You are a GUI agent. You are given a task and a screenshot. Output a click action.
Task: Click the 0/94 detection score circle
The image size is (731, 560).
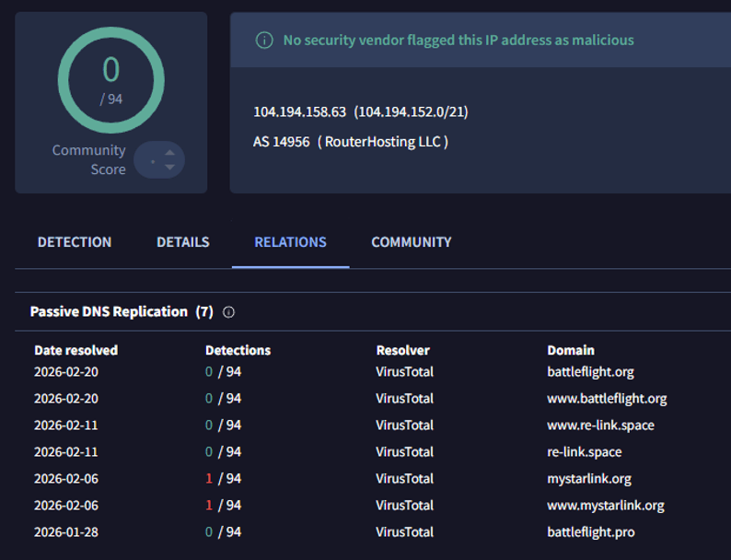point(110,79)
